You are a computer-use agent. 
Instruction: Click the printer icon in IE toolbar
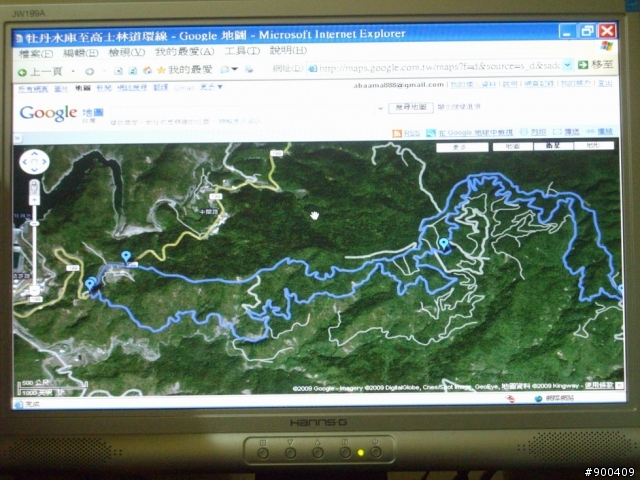249,69
